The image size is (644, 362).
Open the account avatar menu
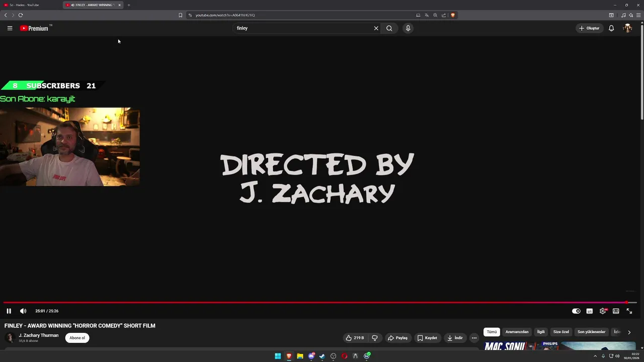(x=627, y=28)
